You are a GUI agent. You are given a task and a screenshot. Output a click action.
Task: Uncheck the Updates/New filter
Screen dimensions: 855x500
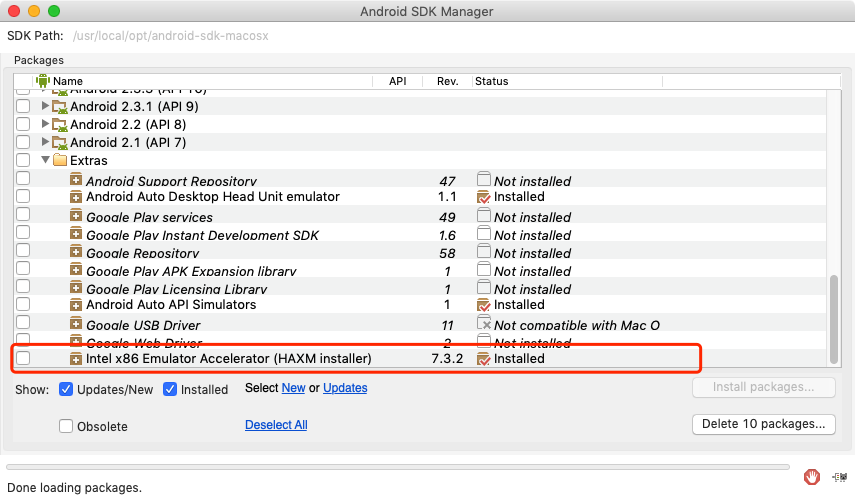(x=67, y=388)
